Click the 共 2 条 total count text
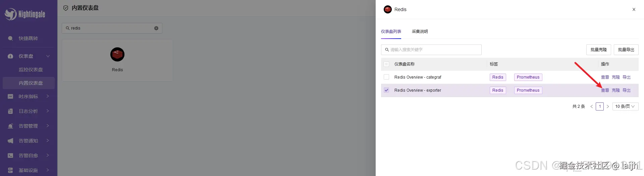The image size is (644, 176). pyautogui.click(x=579, y=106)
